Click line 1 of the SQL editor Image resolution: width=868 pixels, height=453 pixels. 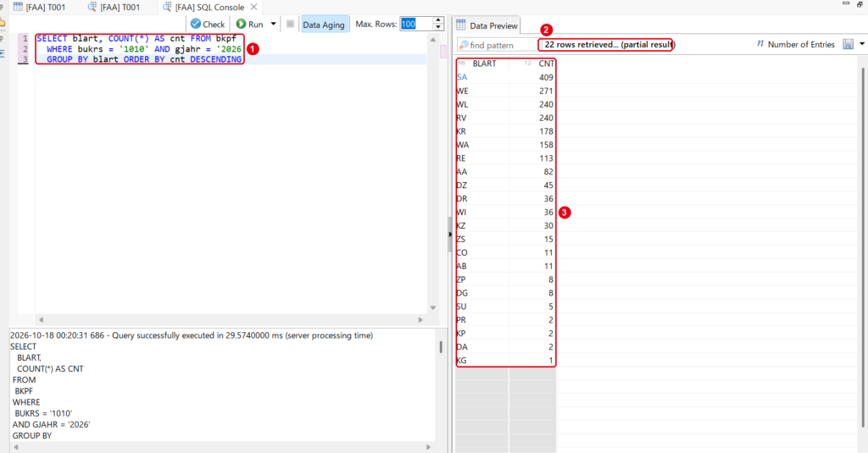coord(136,39)
